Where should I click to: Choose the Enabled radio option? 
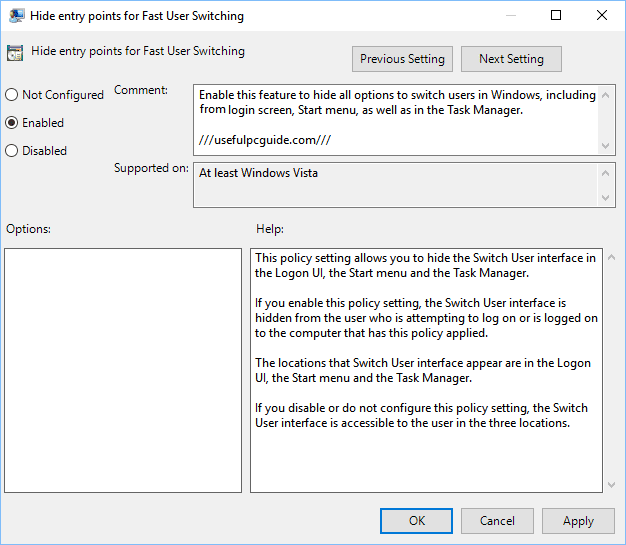12,123
